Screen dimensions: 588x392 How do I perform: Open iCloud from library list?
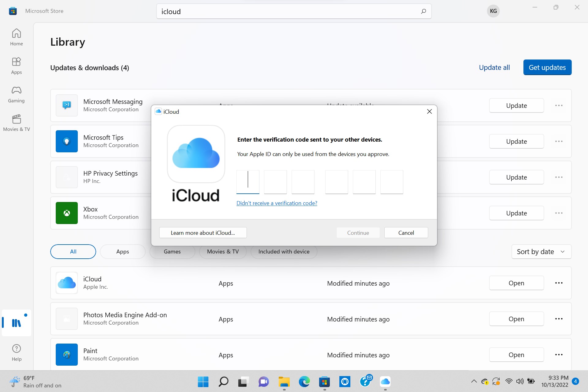point(516,283)
